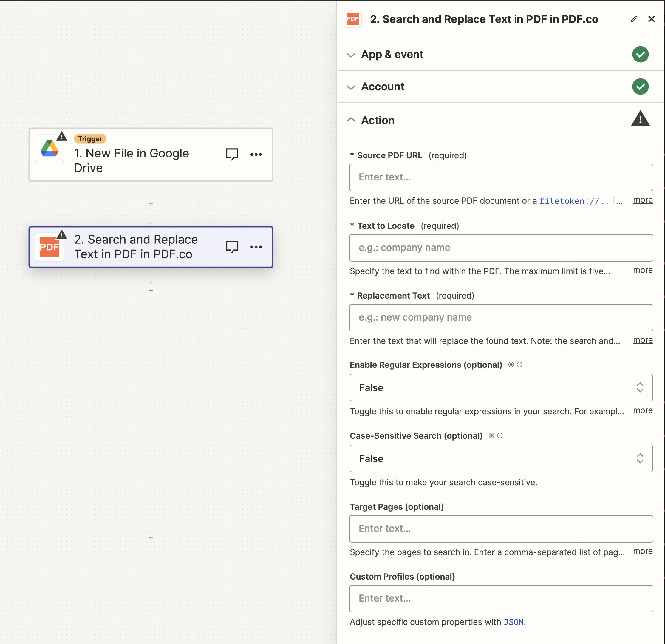Click the Google Drive icon on the trigger step
Image resolution: width=665 pixels, height=644 pixels.
50,148
